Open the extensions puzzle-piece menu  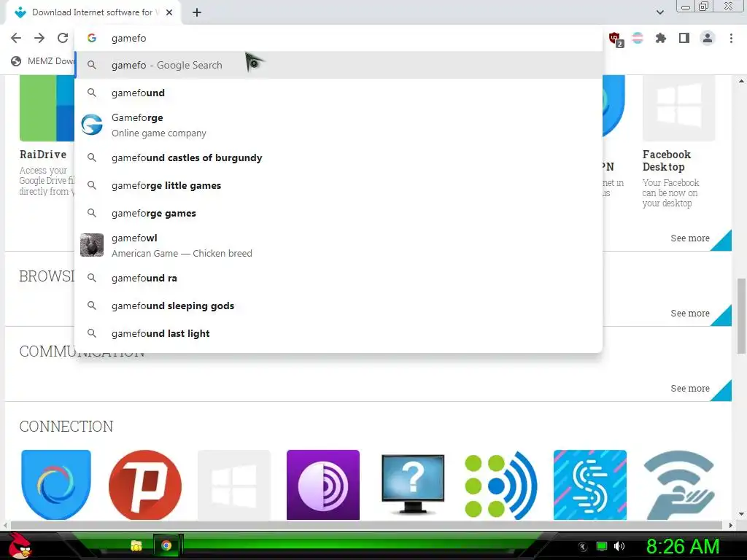pos(660,38)
